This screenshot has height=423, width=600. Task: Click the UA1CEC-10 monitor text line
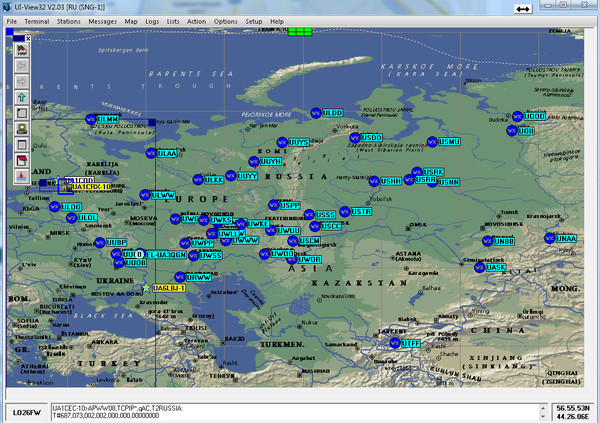pos(118,408)
